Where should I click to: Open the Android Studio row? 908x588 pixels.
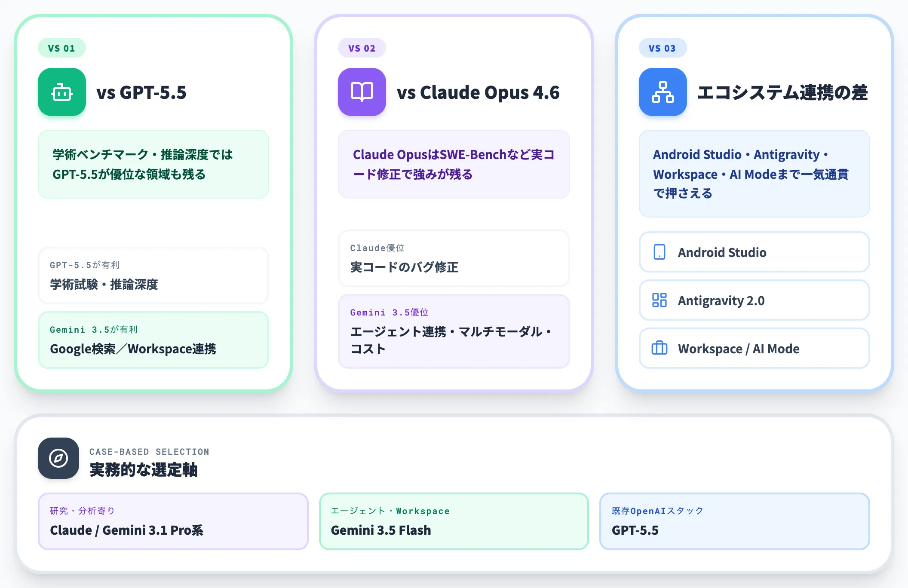(x=755, y=252)
